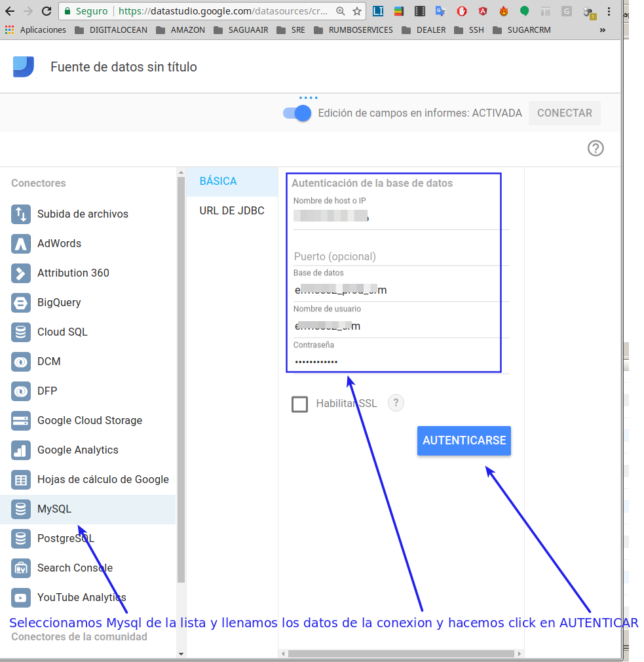Click the Puerto (opcional) field
Viewport: 644px width, 662px height.
pyautogui.click(x=401, y=257)
